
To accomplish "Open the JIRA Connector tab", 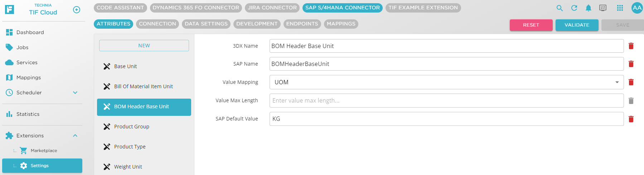I will coord(272,8).
